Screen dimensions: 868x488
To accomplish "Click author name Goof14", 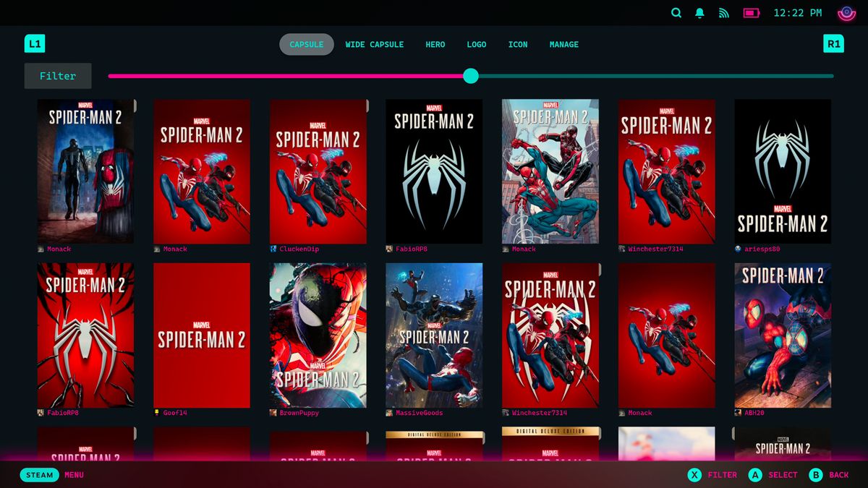I will pos(175,413).
